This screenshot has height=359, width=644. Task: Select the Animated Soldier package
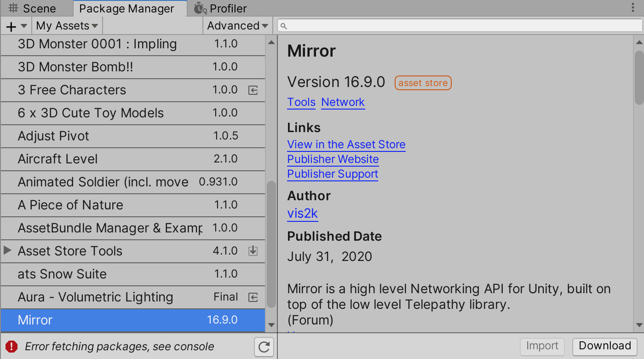pyautogui.click(x=133, y=182)
